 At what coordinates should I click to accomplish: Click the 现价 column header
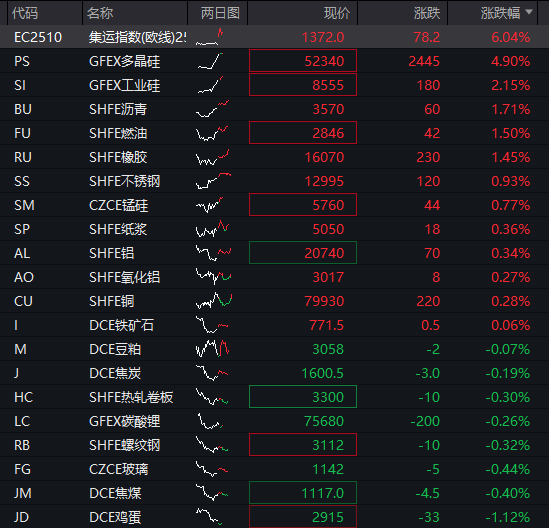(x=337, y=13)
